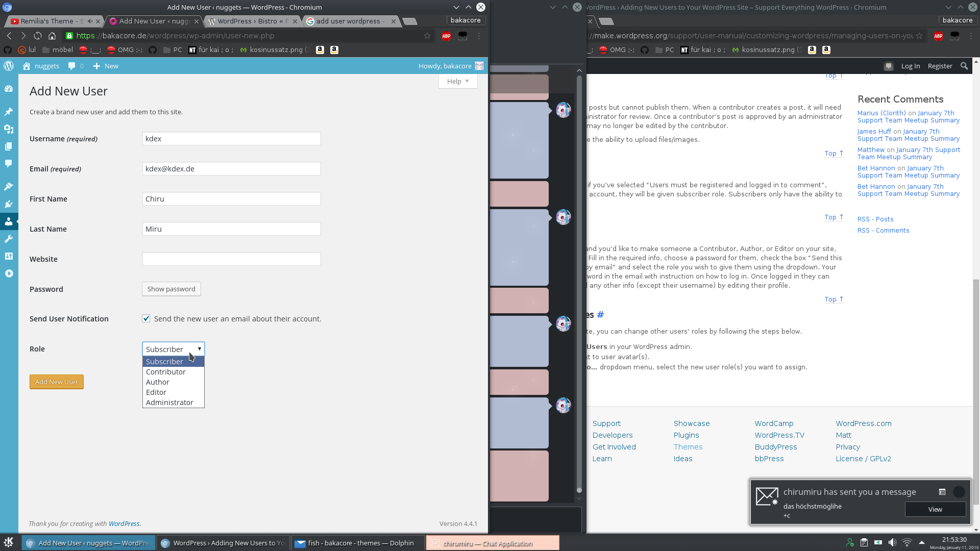Image resolution: width=980 pixels, height=551 pixels.
Task: Reload the Add New User page
Action: (x=38, y=36)
